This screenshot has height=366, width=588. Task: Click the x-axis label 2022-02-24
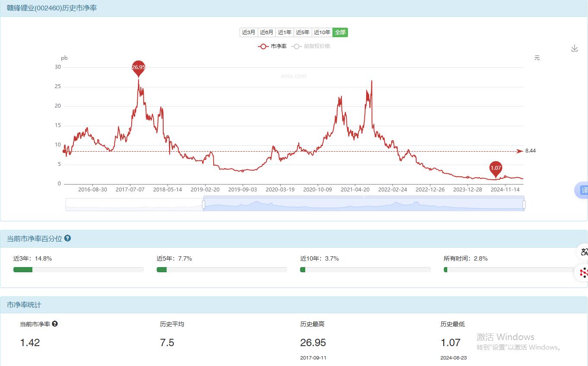[392, 189]
